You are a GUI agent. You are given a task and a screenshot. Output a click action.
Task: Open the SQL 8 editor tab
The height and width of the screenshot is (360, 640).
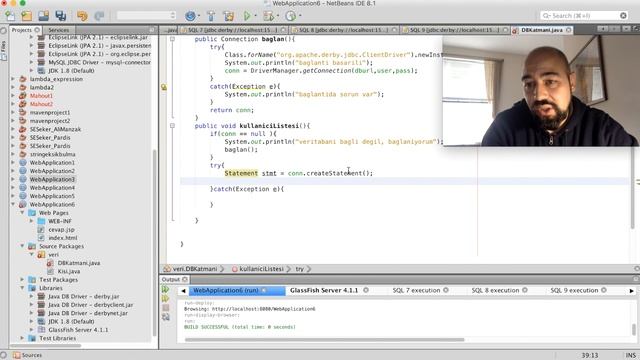pos(344,30)
